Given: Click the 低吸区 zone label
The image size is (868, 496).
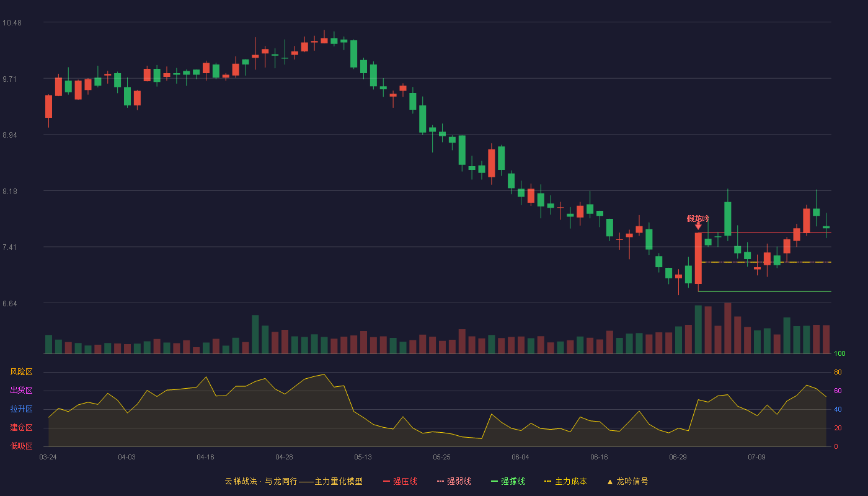Looking at the screenshot, I should (21, 446).
